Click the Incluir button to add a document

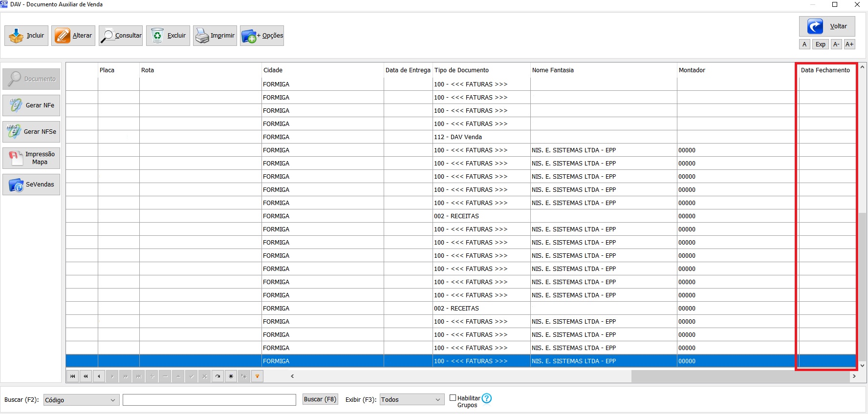click(26, 36)
